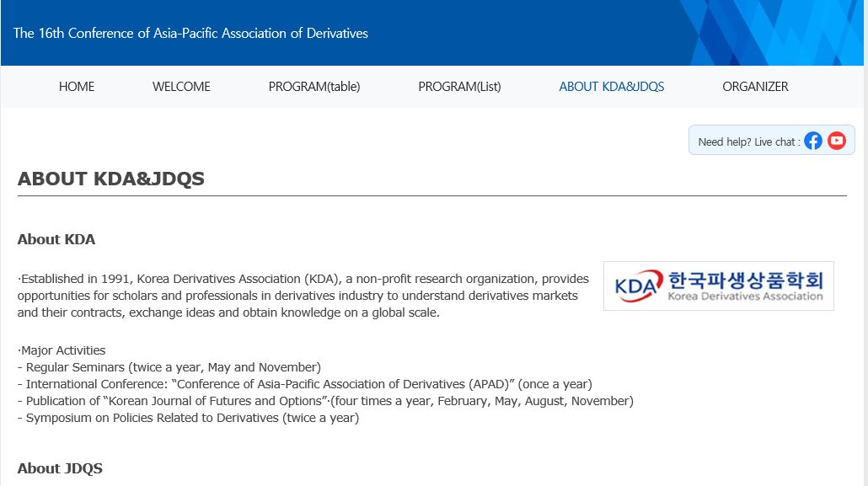Image resolution: width=868 pixels, height=486 pixels.
Task: Click the ABOUT KDA&JDQS page heading
Action: [x=110, y=179]
